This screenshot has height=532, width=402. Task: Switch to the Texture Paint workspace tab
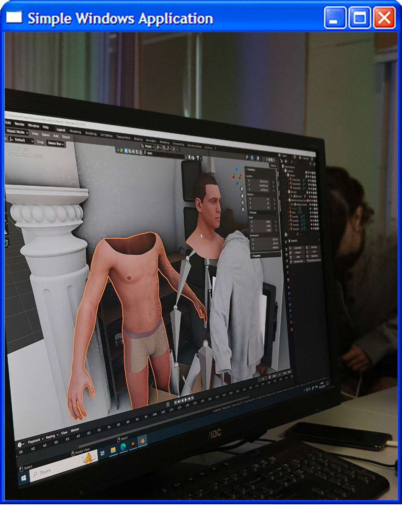(123, 137)
